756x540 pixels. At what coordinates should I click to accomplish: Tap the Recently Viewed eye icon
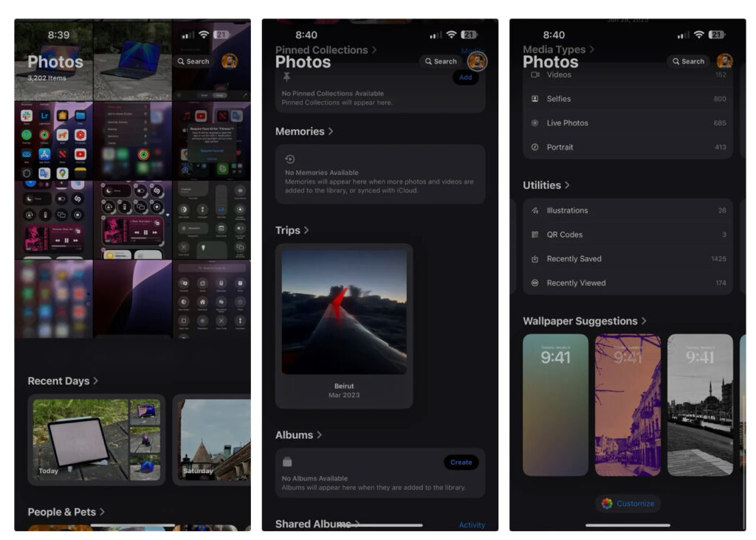(x=535, y=283)
